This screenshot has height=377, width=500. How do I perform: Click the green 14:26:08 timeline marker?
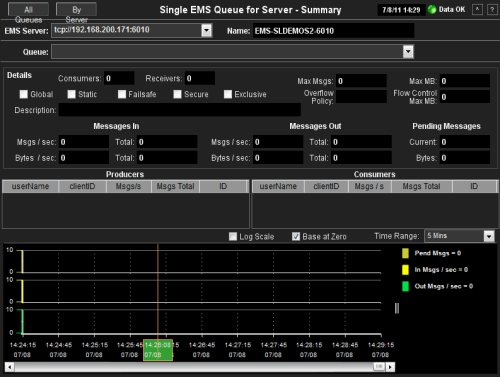coord(158,350)
